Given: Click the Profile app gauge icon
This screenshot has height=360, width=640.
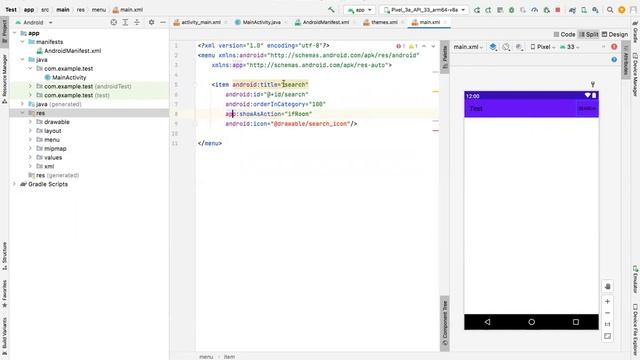Looking at the screenshot, I should click(535, 10).
